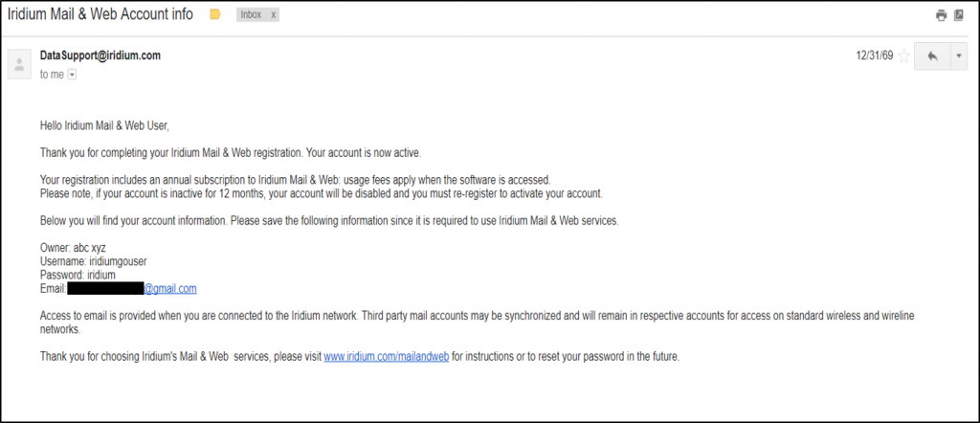Click the "Owner: abc xyz" line
This screenshot has width=980, height=423.
point(72,248)
